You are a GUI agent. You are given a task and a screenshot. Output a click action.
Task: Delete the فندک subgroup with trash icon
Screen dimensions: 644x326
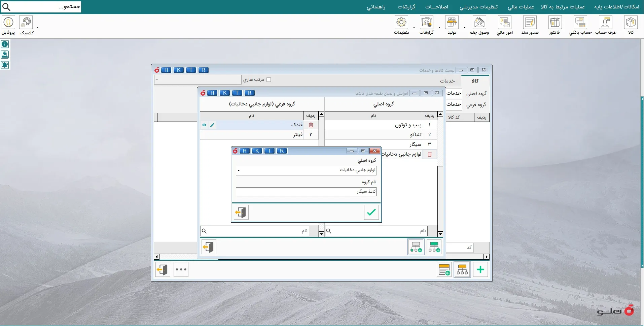(x=311, y=125)
